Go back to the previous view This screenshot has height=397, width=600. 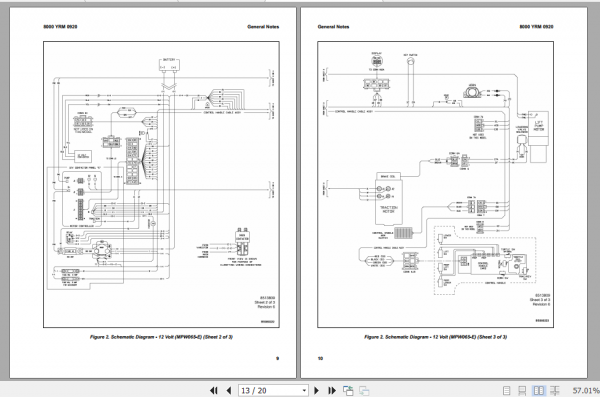pyautogui.click(x=348, y=390)
